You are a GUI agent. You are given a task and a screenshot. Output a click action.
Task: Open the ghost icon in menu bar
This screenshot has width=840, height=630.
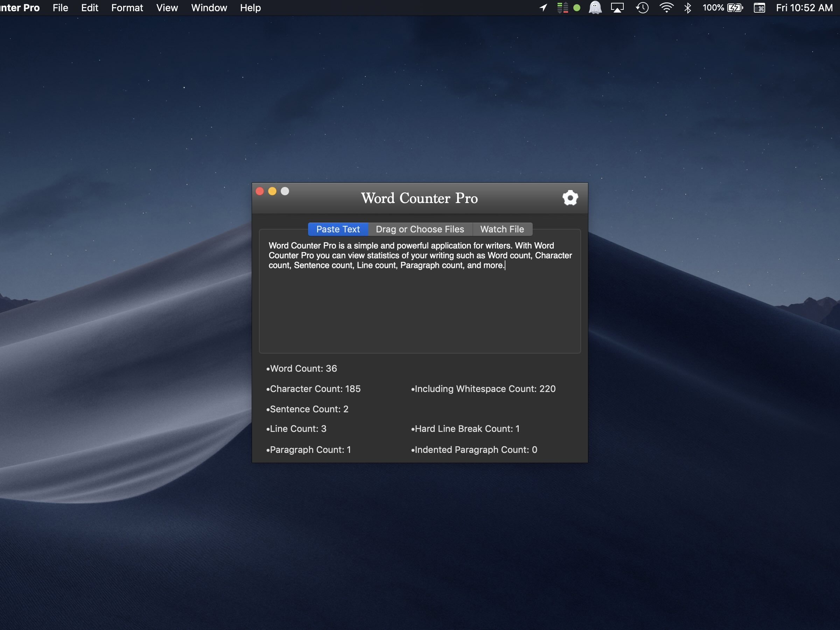pos(595,8)
